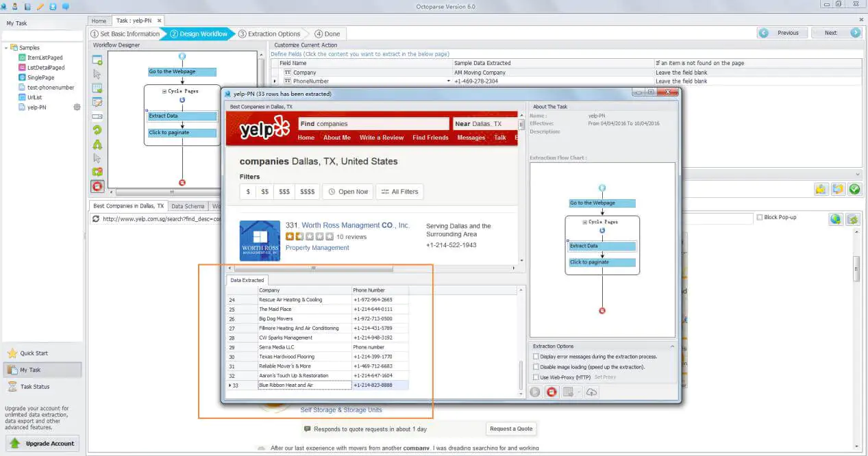Click the star icon of Quick Start
The height and width of the screenshot is (456, 868).
pyautogui.click(x=12, y=353)
